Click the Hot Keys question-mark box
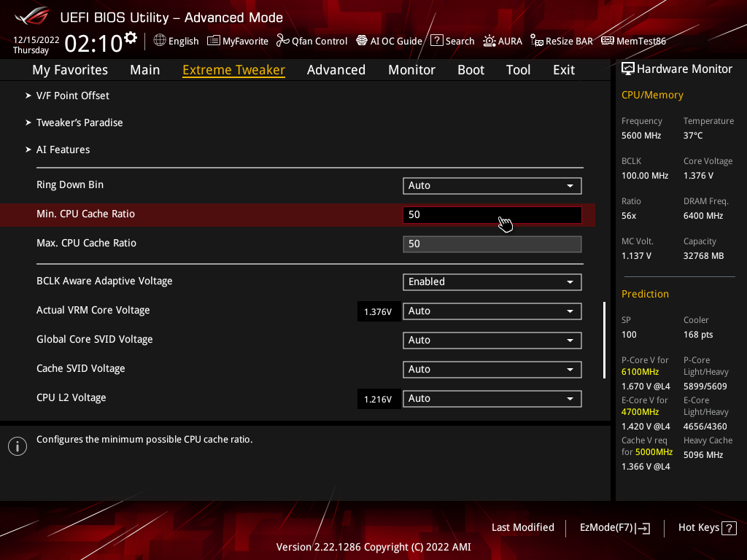 [x=729, y=528]
